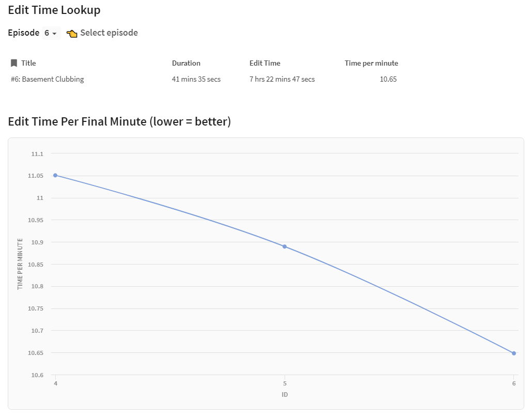Viewport: 532px width, 418px height.
Task: Click the 10.65 value in the table
Action: click(x=388, y=79)
